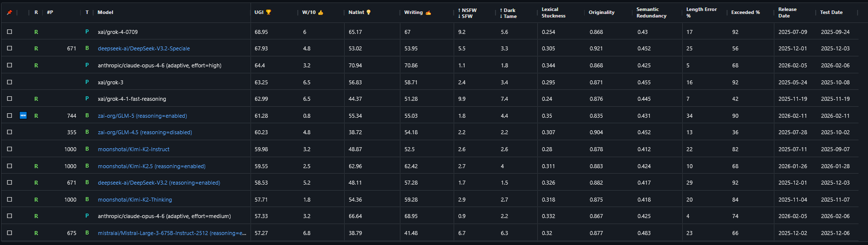The image size is (868, 245).
Task: Click the B type badge for GLM-4.5
Action: [x=87, y=132]
